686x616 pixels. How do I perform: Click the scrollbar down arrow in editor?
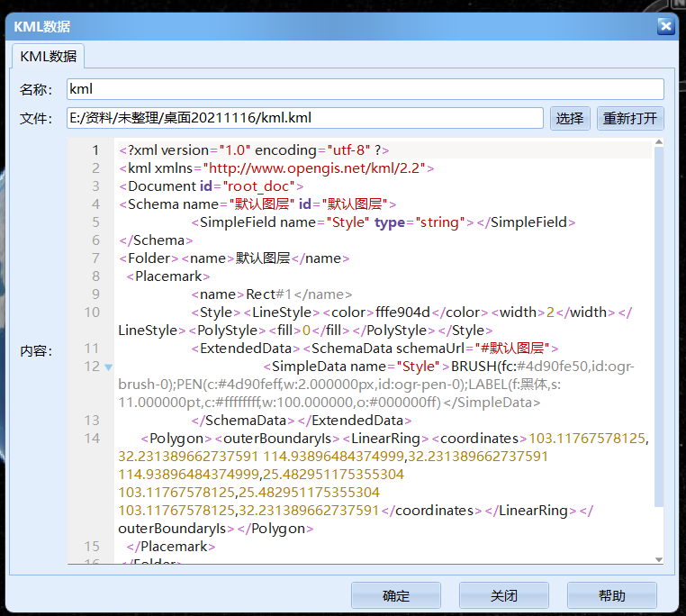coord(658,559)
